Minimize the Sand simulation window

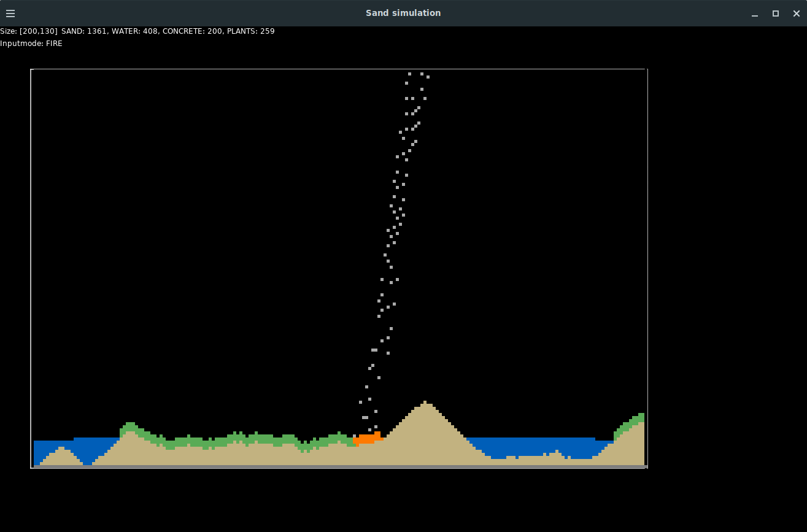755,13
